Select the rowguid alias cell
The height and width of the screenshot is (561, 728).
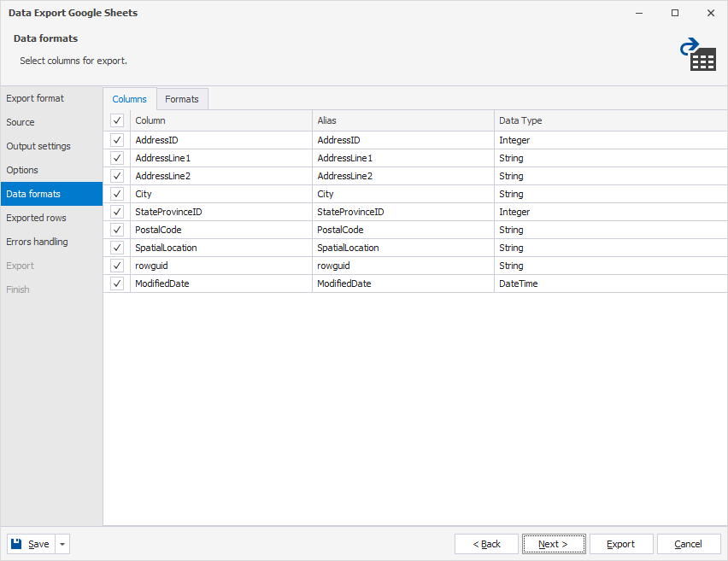click(x=403, y=266)
